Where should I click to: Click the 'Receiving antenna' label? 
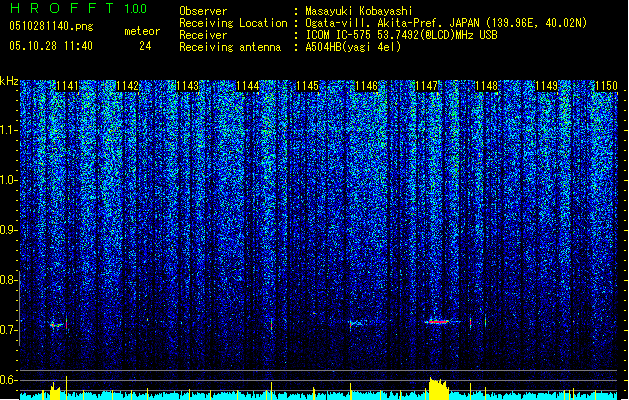click(x=230, y=47)
